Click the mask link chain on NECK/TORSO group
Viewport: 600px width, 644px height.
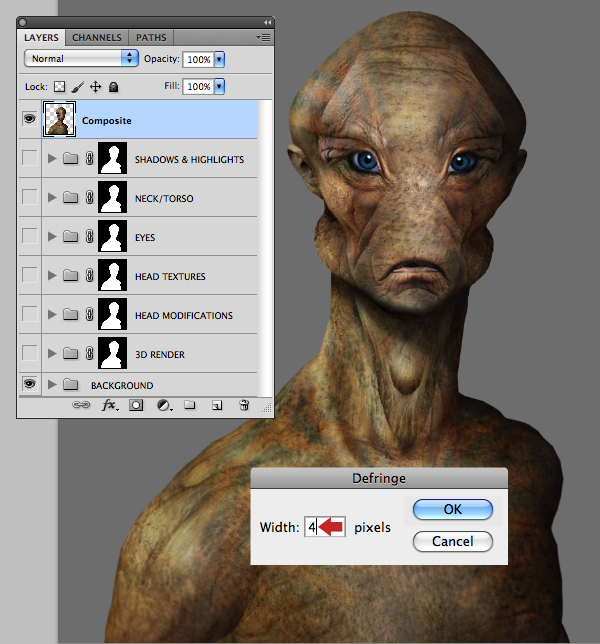point(90,197)
